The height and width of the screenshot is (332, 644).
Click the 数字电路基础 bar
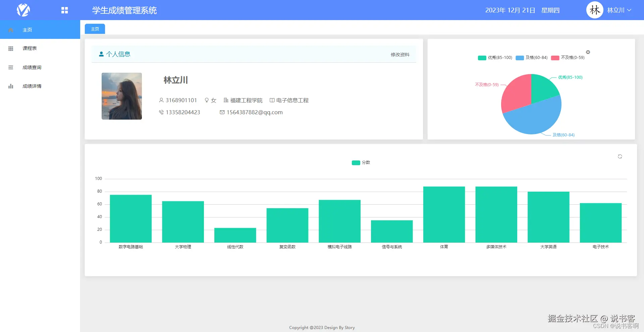(131, 218)
